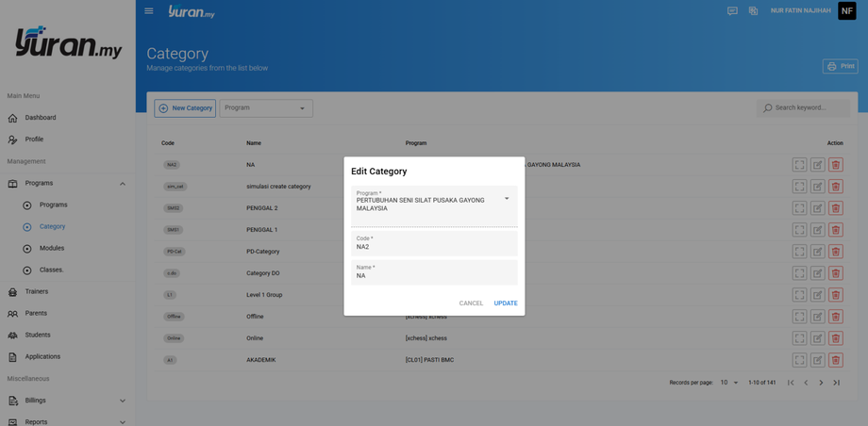Open the chat messages icon in header
This screenshot has width=868, height=426.
(732, 11)
